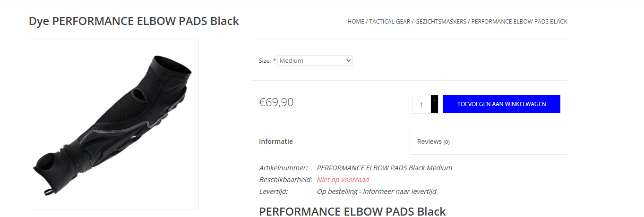This screenshot has width=644, height=217.
Task: Open the Size dropdown
Action: (x=315, y=60)
